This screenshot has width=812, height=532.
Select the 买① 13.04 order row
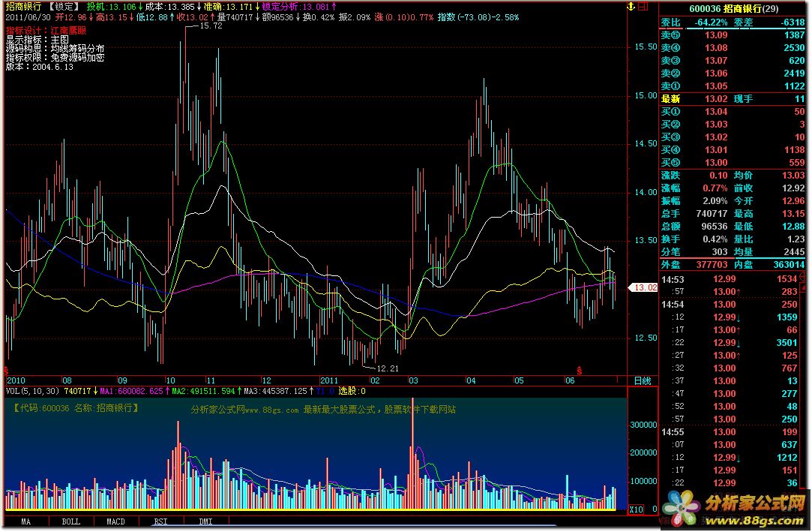click(733, 112)
